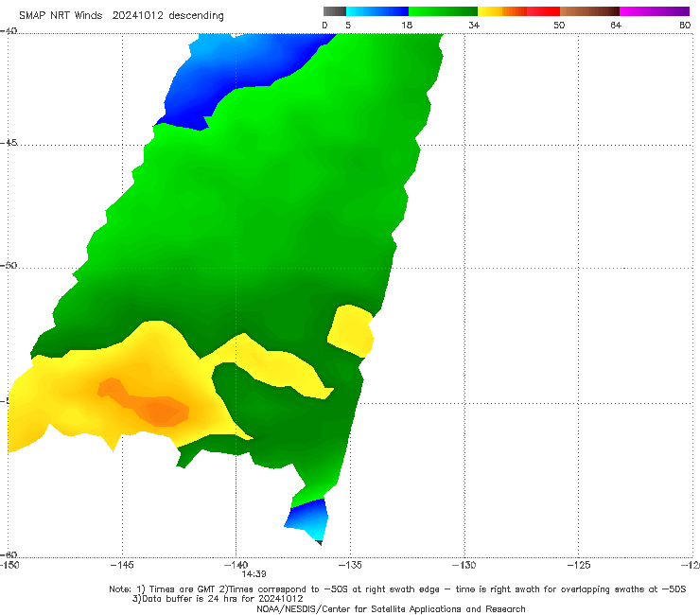The height and width of the screenshot is (615, 700).
Task: Click the magenta 64-80 segment of the color bar
Action: click(x=655, y=11)
